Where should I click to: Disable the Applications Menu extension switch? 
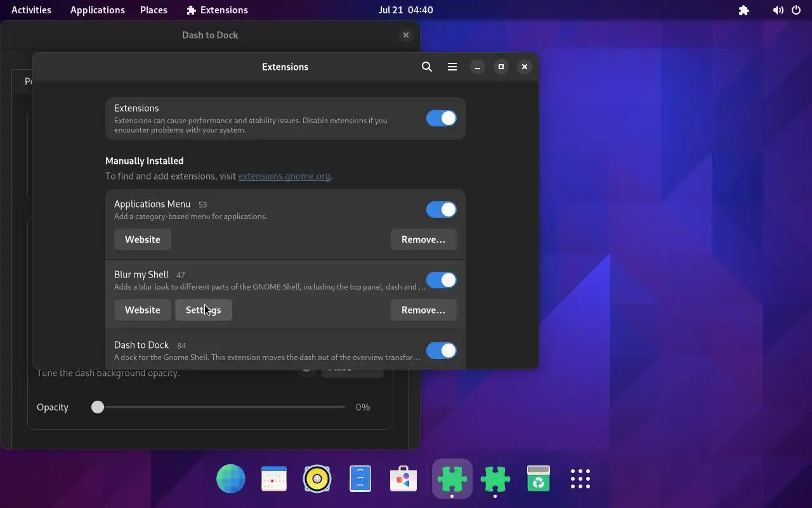(441, 210)
